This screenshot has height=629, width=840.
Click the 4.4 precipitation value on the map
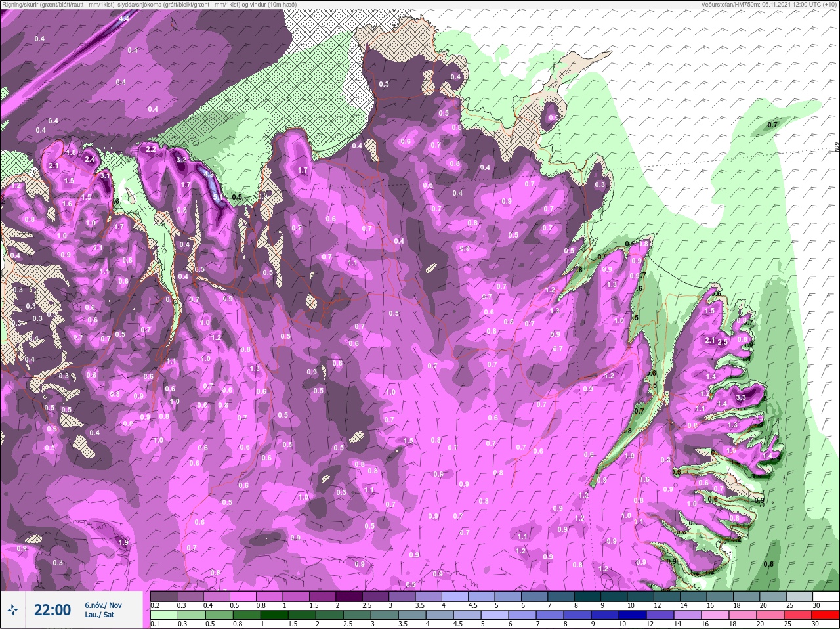(x=123, y=18)
